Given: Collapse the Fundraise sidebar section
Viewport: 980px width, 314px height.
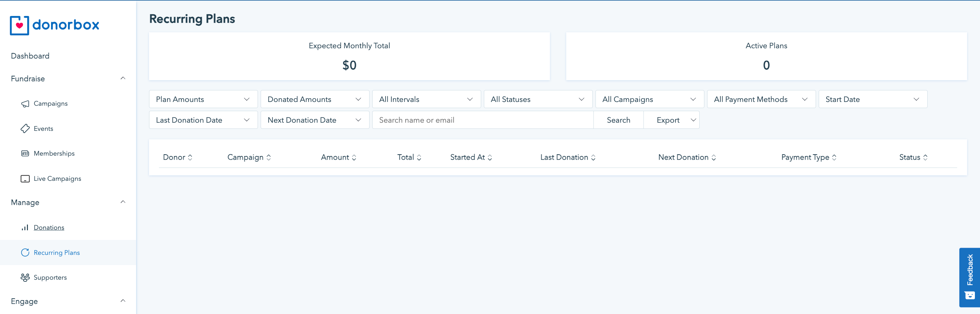Looking at the screenshot, I should click(x=123, y=78).
